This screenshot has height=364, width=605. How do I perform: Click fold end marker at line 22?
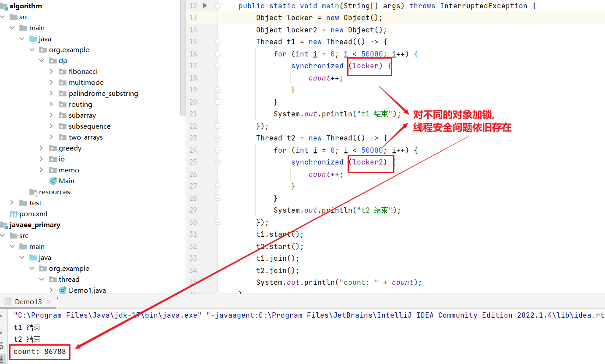(218, 126)
